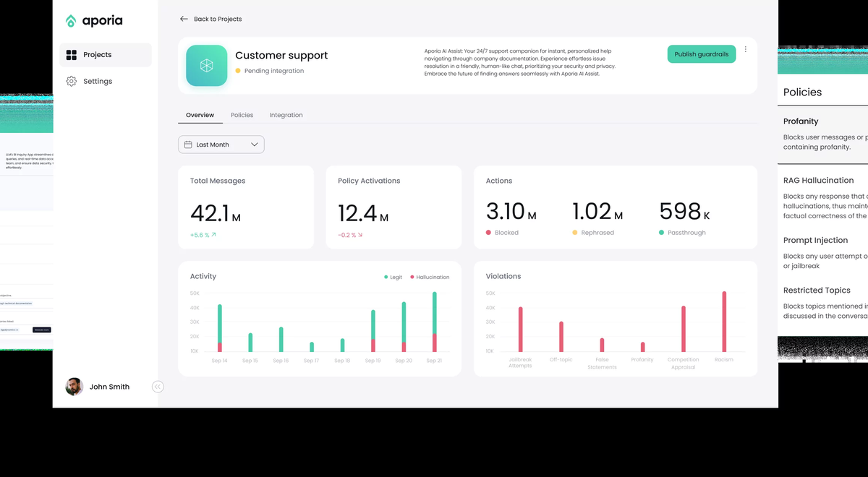868x477 pixels.
Task: Expand the Last Month dropdown chevron
Action: (254, 145)
